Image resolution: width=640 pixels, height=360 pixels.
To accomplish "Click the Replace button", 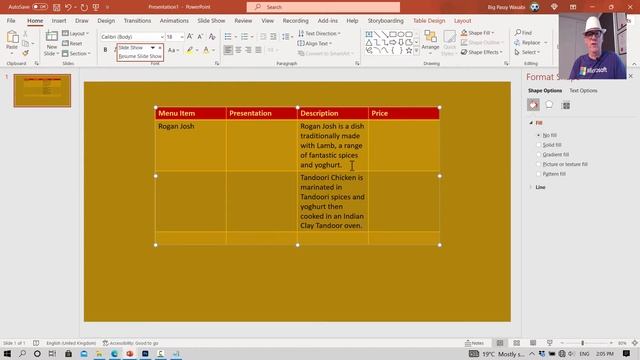I will [x=531, y=42].
